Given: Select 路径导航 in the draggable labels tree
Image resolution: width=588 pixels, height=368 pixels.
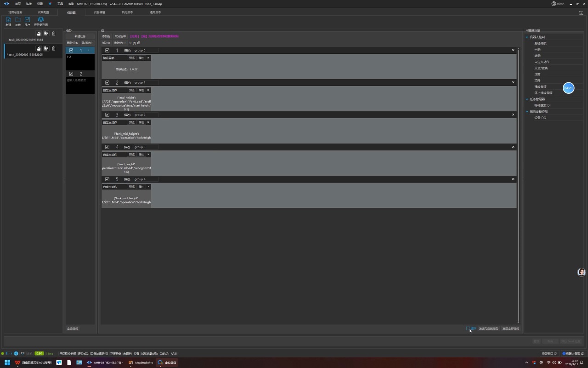Looking at the screenshot, I should point(540,43).
